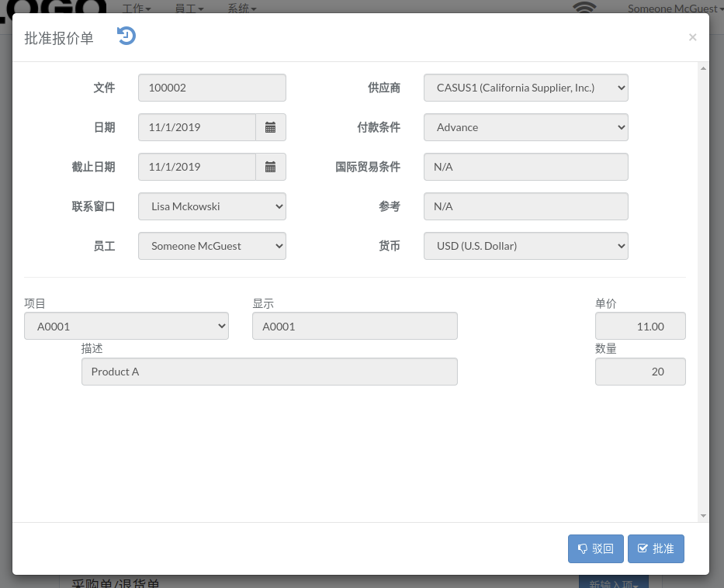Click the 单价 field showing 11.00
Image resolution: width=724 pixels, height=588 pixels.
tap(640, 326)
